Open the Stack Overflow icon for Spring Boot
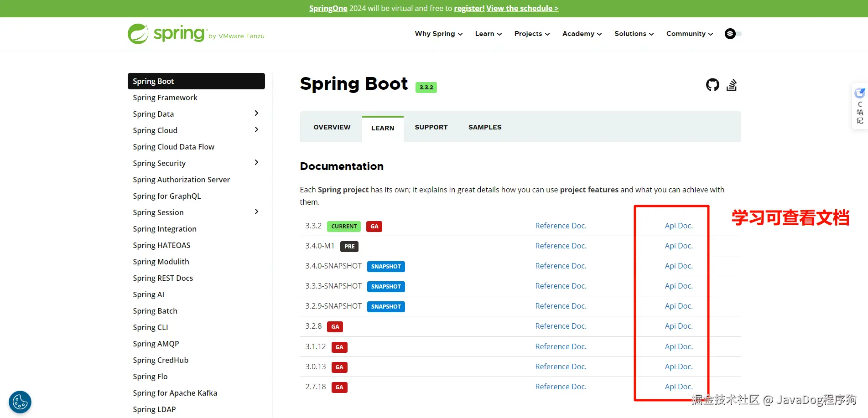868x418 pixels. coord(732,85)
